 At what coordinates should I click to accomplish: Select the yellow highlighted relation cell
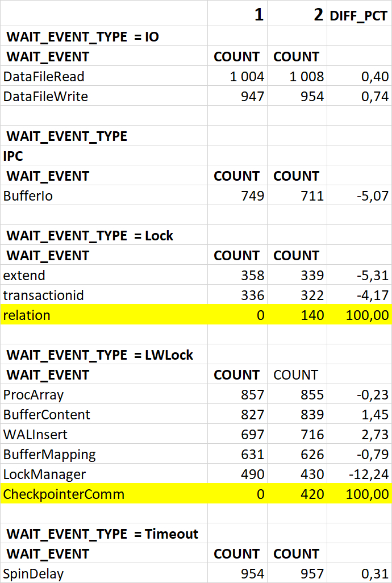point(27,315)
